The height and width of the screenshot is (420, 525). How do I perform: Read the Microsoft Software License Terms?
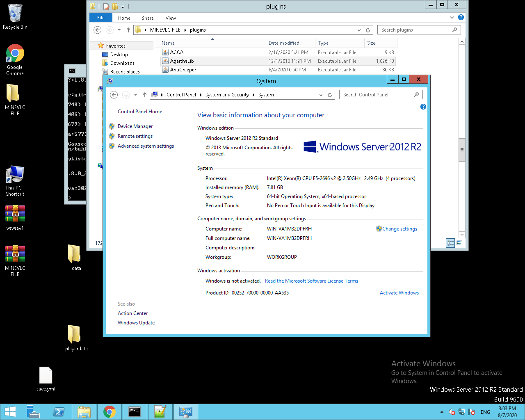point(311,281)
